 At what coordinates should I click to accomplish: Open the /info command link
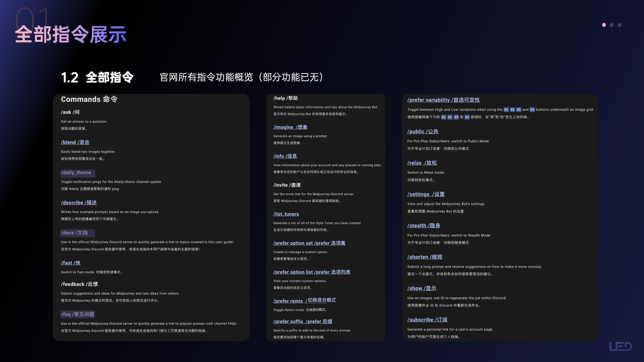coord(285,156)
